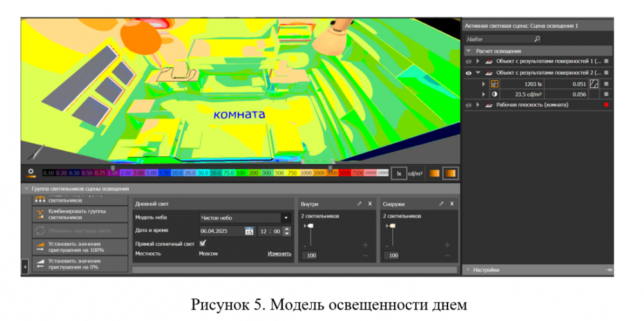Click the pin icon at the Настройки bar's right end
Image resolution: width=644 pixels, height=321 pixels.
[x=609, y=270]
